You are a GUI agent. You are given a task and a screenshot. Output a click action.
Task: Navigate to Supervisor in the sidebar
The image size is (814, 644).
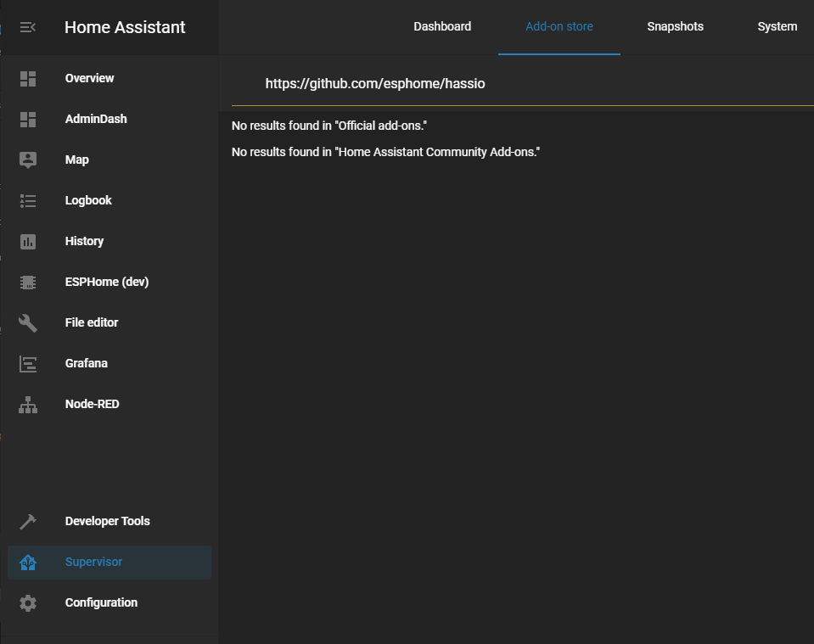(x=93, y=562)
